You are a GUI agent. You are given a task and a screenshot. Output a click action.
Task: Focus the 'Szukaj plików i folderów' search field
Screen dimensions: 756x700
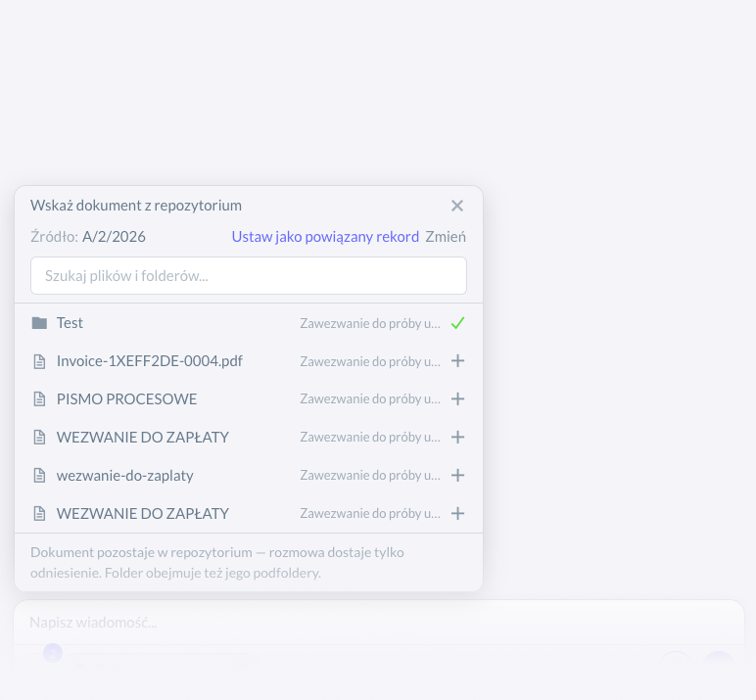[249, 276]
